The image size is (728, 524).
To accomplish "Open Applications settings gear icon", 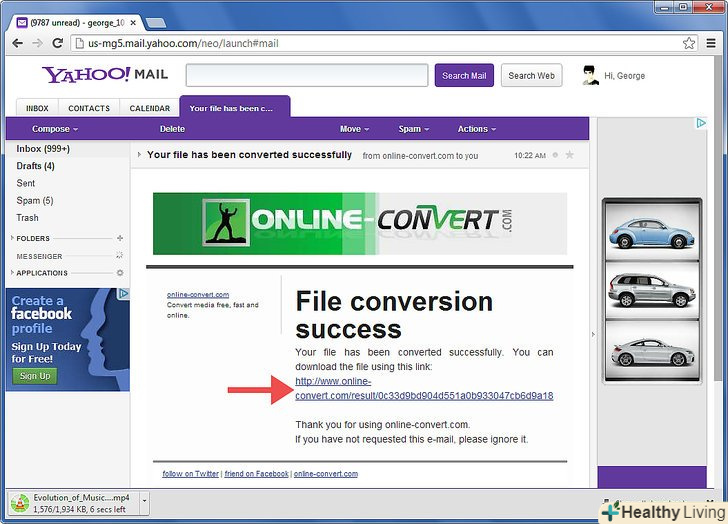I will pos(120,273).
